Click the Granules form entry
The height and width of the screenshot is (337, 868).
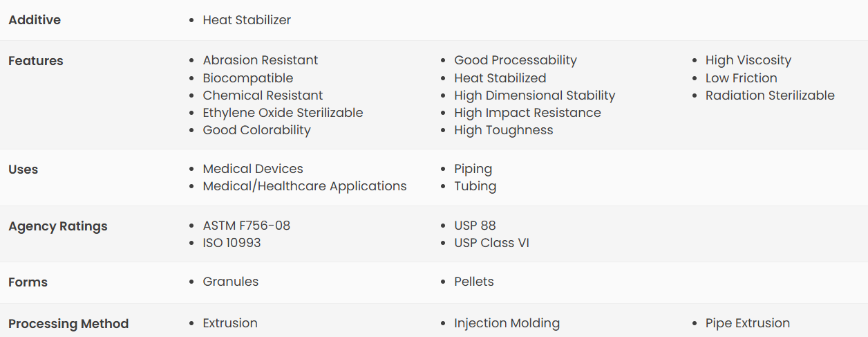pyautogui.click(x=230, y=282)
